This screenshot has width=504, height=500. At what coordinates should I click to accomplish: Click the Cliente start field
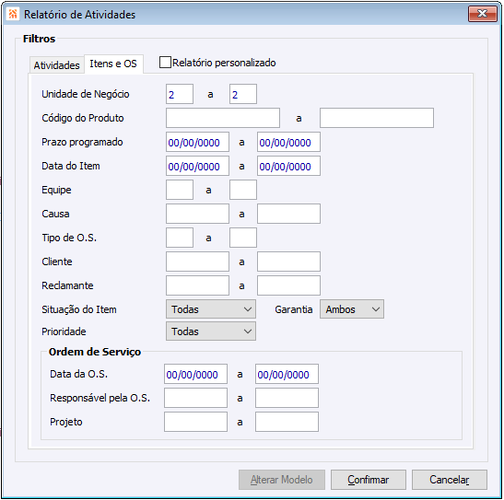click(198, 262)
